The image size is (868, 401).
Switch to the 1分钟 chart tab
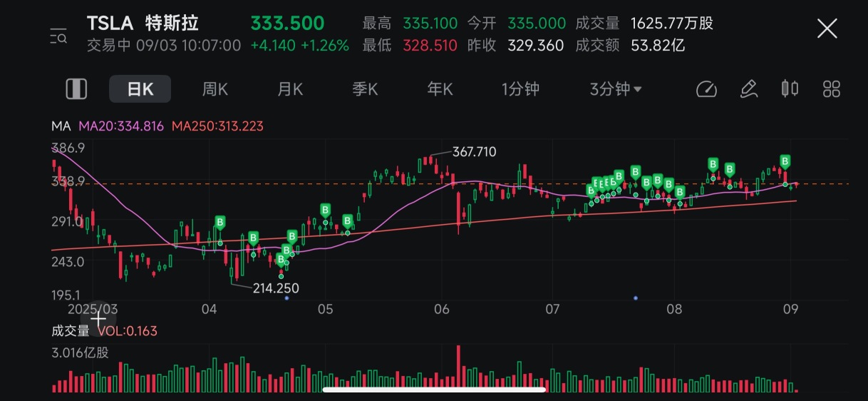coord(520,89)
